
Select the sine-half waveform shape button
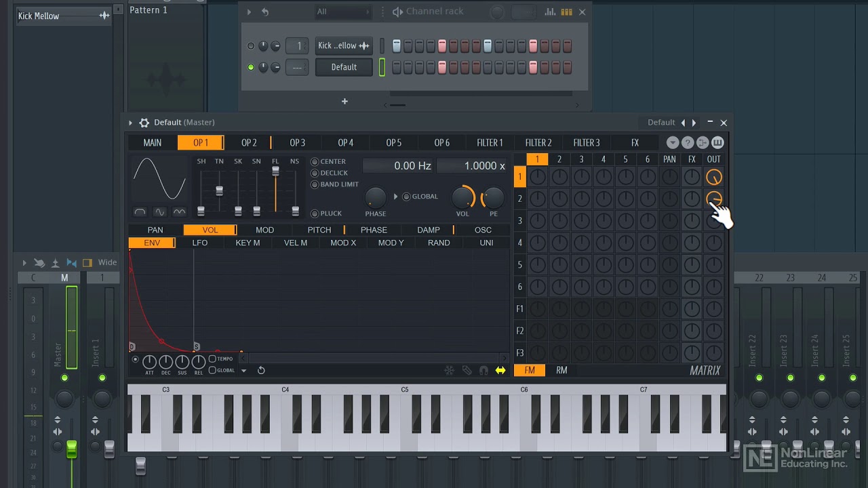click(x=140, y=212)
